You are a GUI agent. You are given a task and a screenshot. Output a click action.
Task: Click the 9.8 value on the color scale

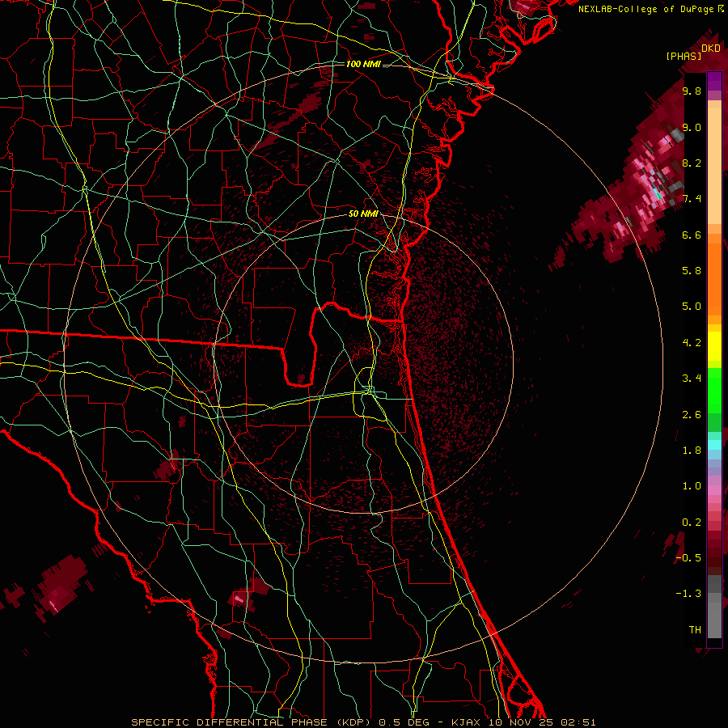pos(692,91)
